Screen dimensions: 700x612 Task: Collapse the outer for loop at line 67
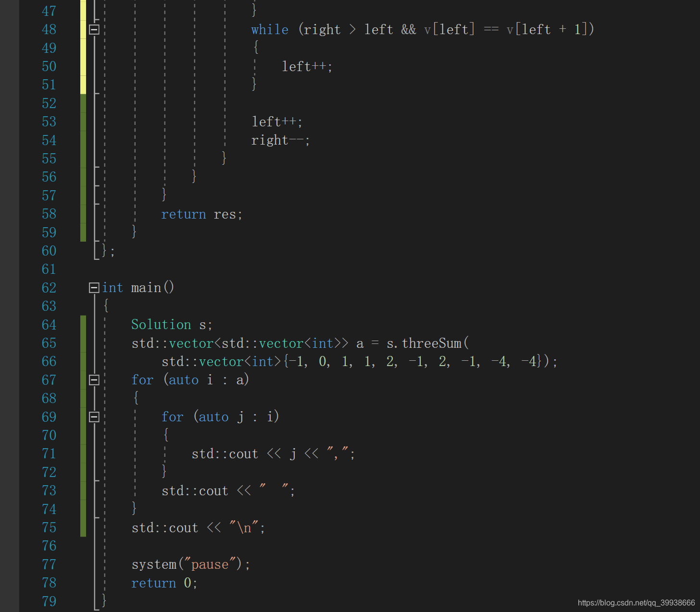pos(94,380)
